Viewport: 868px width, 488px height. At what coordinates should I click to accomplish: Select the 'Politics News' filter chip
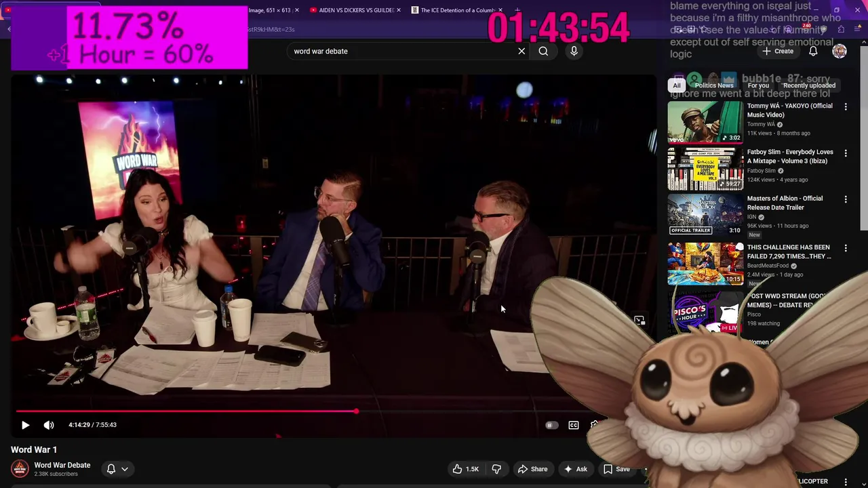point(713,85)
